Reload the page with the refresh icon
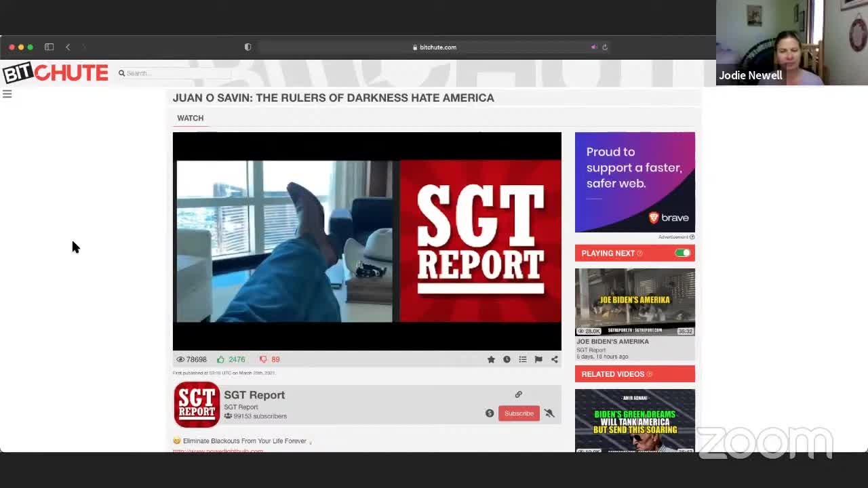This screenshot has width=868, height=488. coord(605,47)
